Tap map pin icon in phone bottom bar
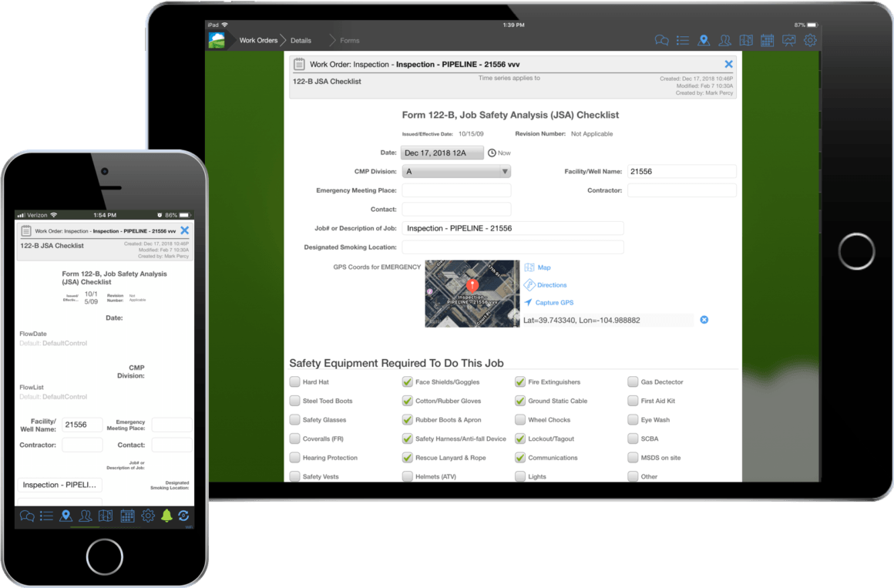Screen dimensions: 894x588 click(66, 516)
